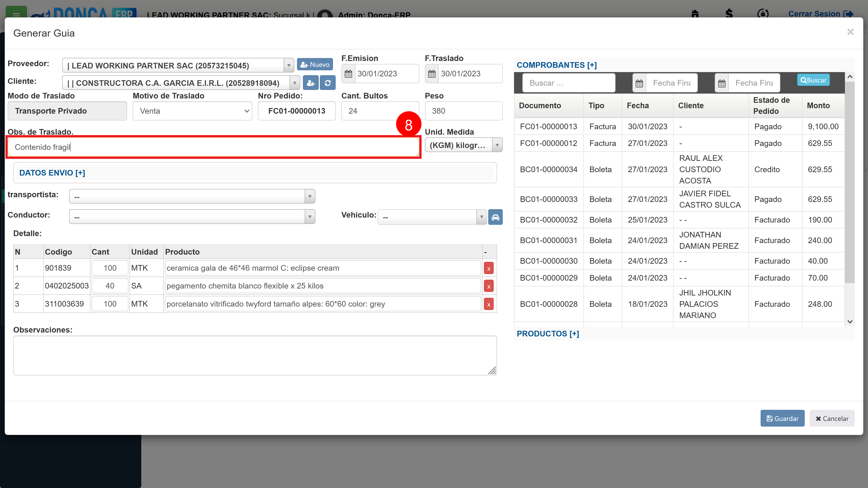Click quantity field for ceramica gala
This screenshot has height=488, width=868.
point(110,268)
